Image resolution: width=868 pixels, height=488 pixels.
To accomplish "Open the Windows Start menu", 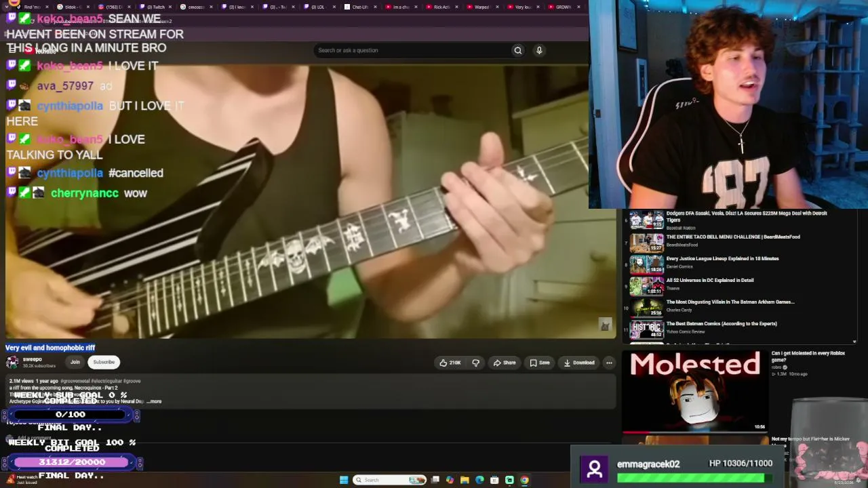I will (x=344, y=480).
